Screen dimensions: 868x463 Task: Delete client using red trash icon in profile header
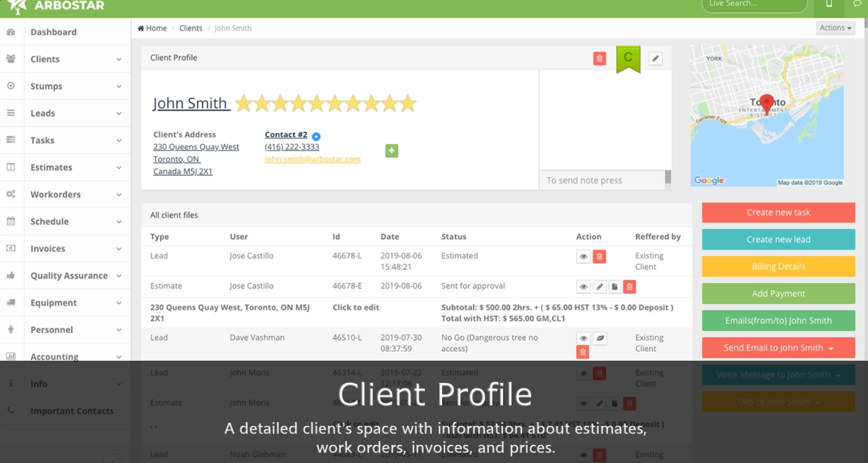[599, 59]
